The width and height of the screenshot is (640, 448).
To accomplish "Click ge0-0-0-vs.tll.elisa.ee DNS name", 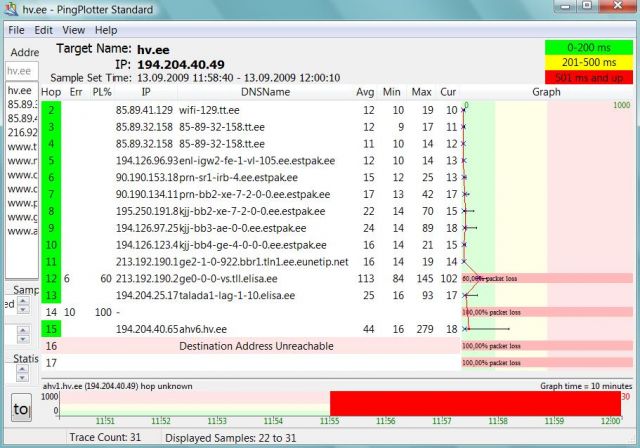I will (x=228, y=279).
